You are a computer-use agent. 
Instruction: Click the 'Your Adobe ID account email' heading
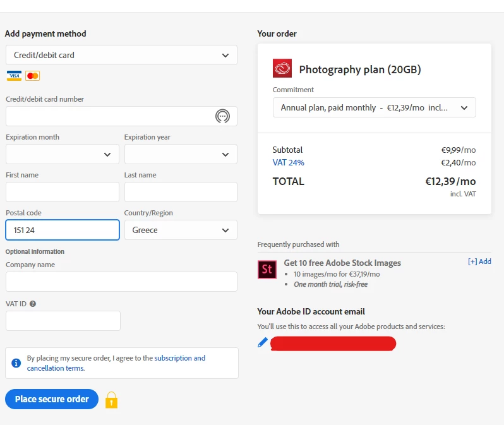pos(311,311)
